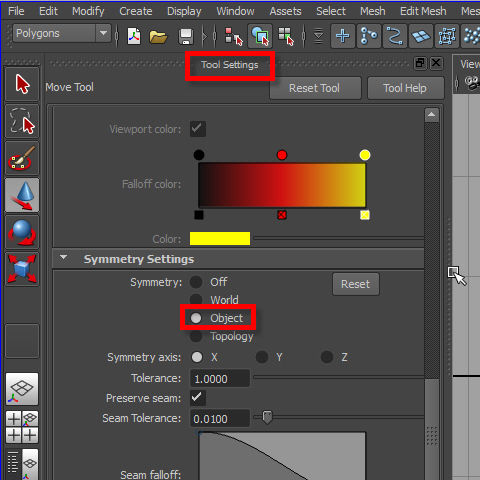The image size is (480, 480).
Task: Click the selection mask menu icon
Action: point(319,36)
